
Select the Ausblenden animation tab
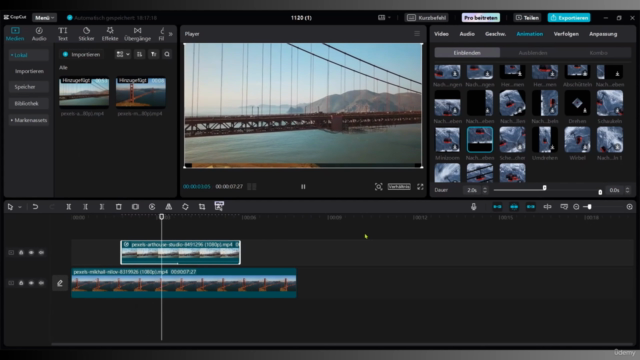pyautogui.click(x=533, y=53)
